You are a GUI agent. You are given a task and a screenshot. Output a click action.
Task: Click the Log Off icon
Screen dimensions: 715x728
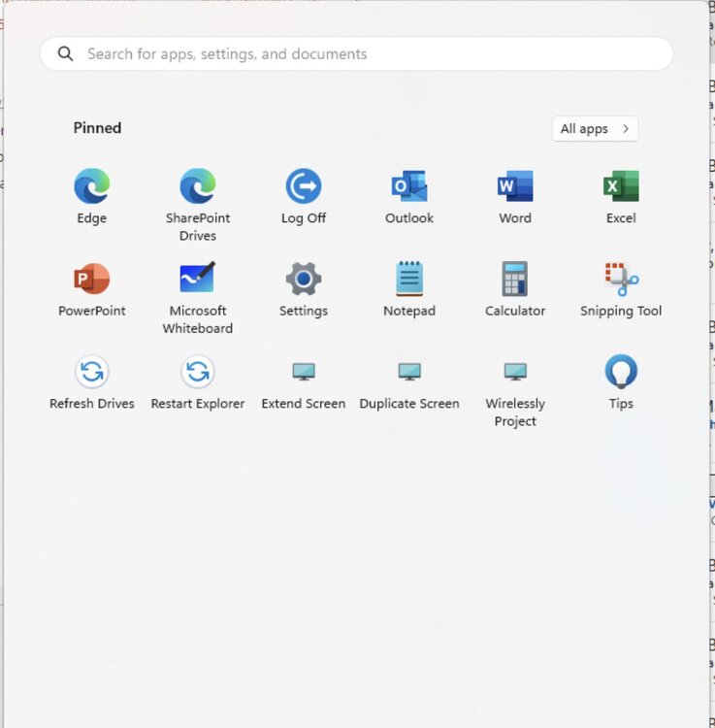point(304,186)
